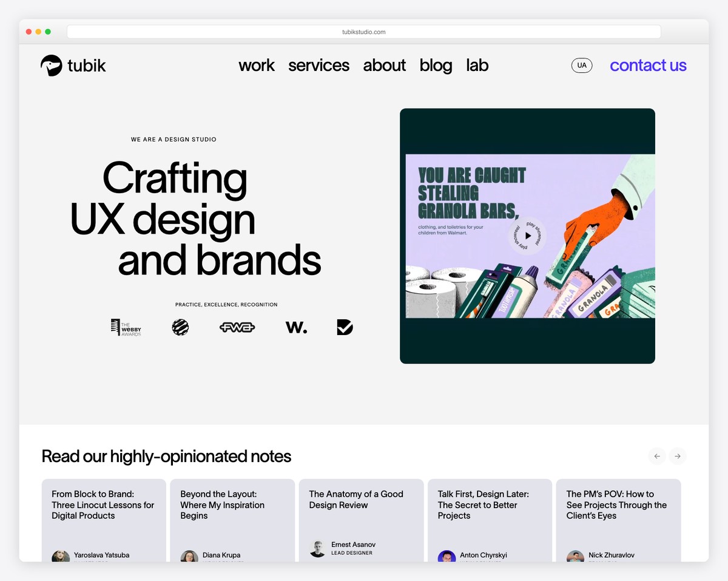Viewport: 728px width, 581px height.
Task: Navigate to the blog page
Action: tap(436, 65)
